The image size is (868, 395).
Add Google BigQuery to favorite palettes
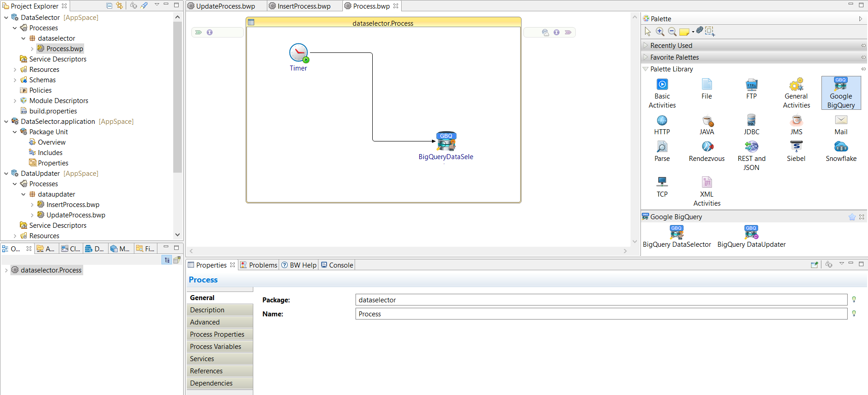click(852, 217)
